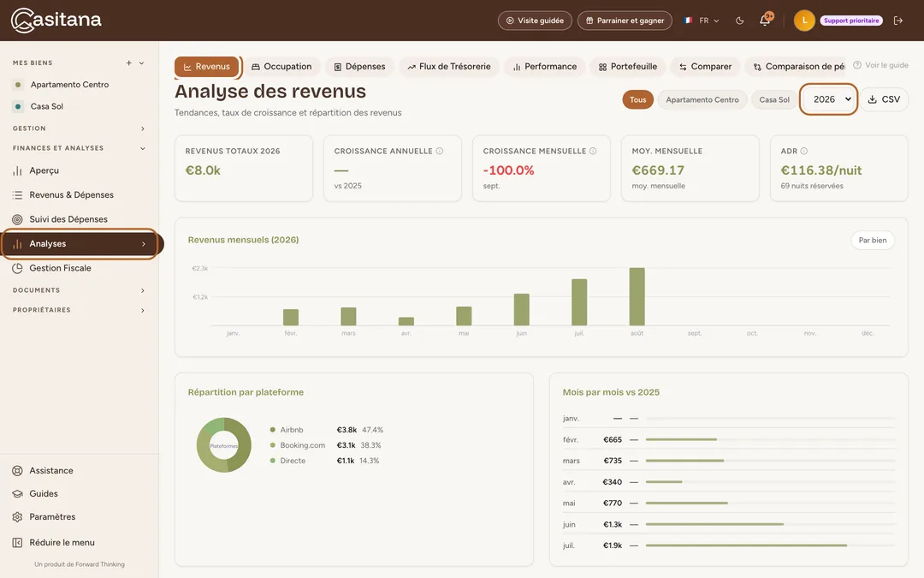Open Voir le guide link
Screen dimensions: 924x578
881,65
